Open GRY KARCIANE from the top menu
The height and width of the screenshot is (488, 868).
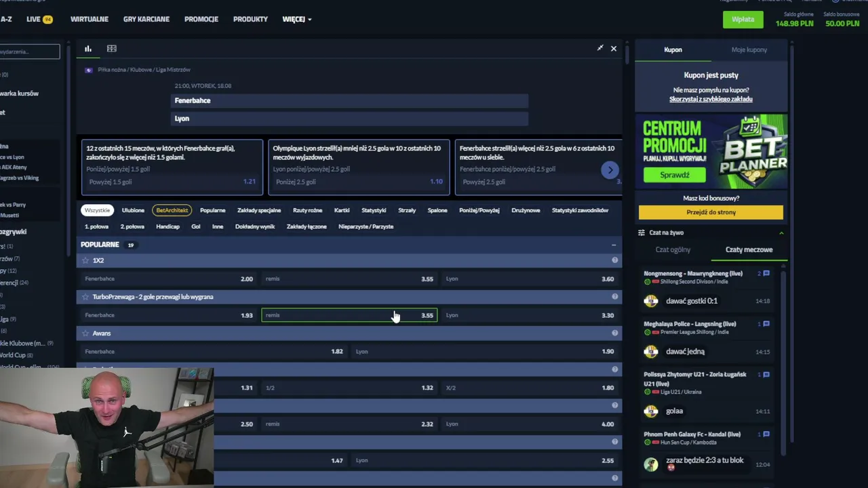click(x=146, y=19)
